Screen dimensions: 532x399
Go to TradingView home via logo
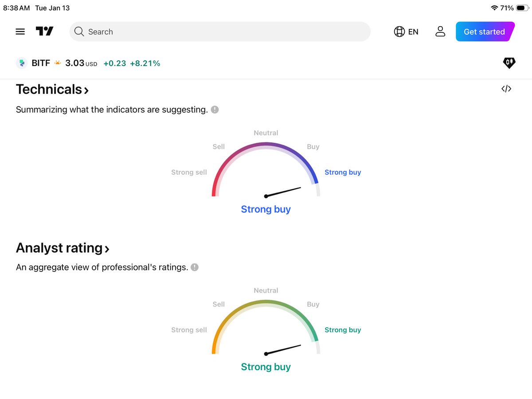pyautogui.click(x=44, y=31)
